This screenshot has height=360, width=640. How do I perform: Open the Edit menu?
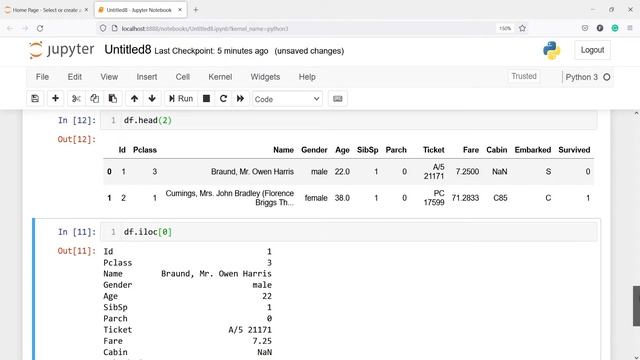point(75,77)
